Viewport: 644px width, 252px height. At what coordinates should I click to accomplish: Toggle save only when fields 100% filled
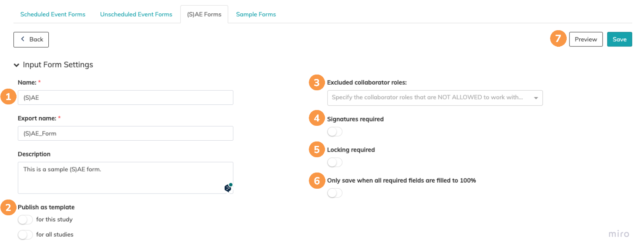tap(335, 193)
